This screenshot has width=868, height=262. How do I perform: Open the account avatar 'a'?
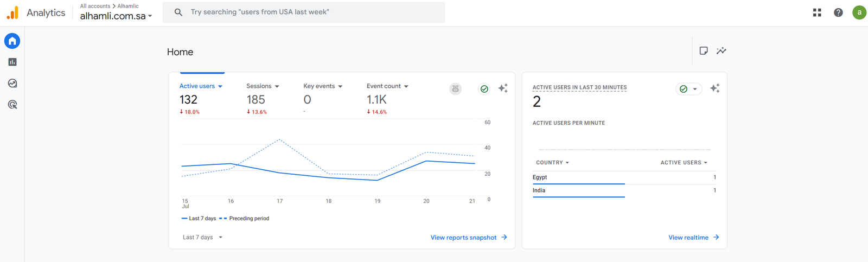(x=859, y=12)
